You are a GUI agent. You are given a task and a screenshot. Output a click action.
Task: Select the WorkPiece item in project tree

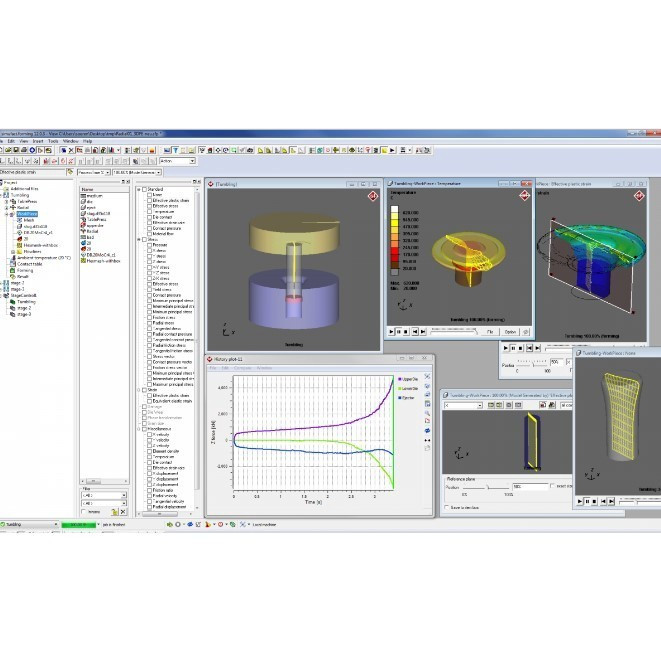coord(27,214)
